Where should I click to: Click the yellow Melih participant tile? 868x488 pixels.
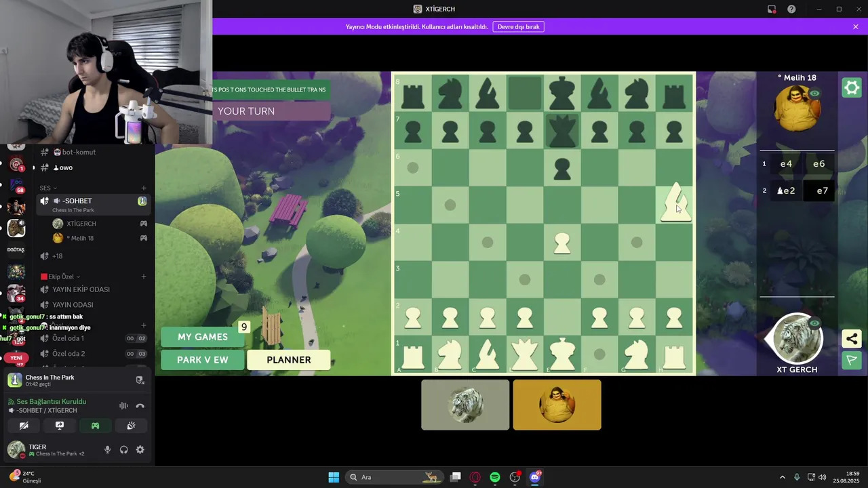(557, 405)
